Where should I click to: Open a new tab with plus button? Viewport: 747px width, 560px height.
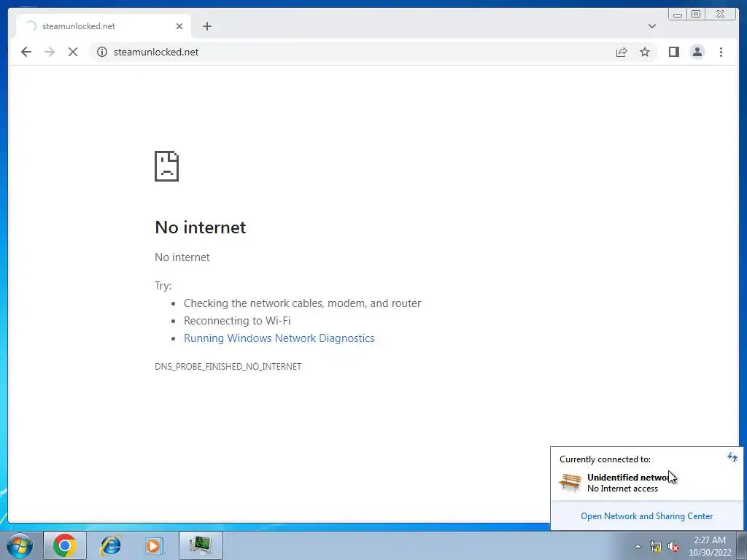(206, 26)
